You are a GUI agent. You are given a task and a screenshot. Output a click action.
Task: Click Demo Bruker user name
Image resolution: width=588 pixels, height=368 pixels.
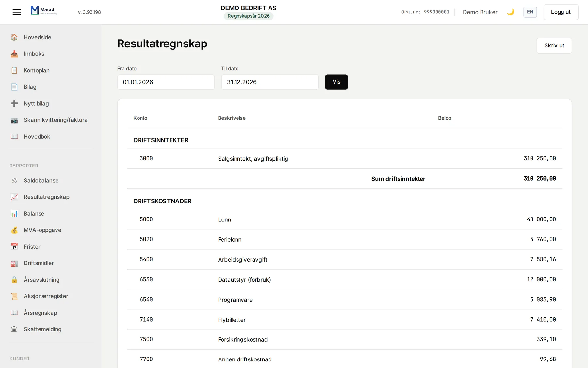[x=480, y=12]
